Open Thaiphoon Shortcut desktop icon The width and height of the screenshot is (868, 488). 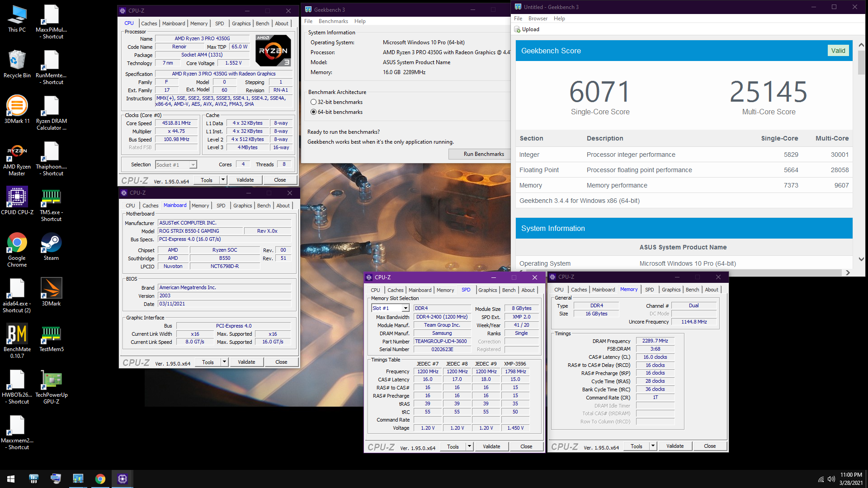pos(51,159)
